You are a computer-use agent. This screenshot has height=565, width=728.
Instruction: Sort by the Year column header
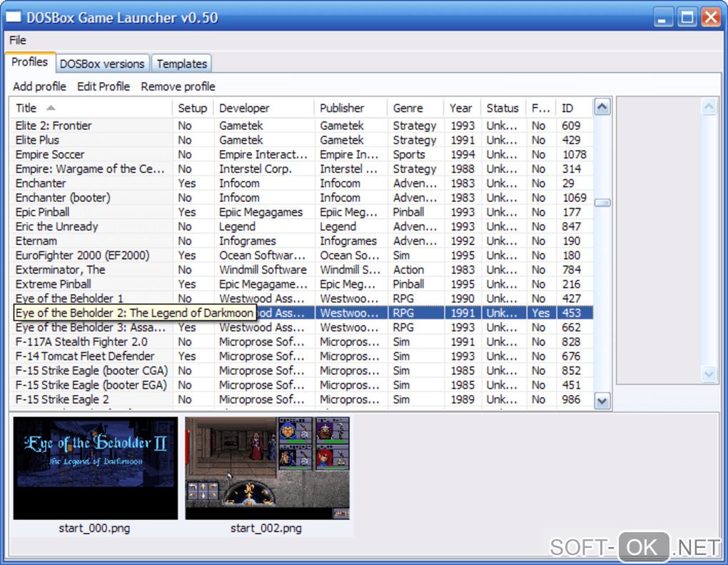point(462,109)
